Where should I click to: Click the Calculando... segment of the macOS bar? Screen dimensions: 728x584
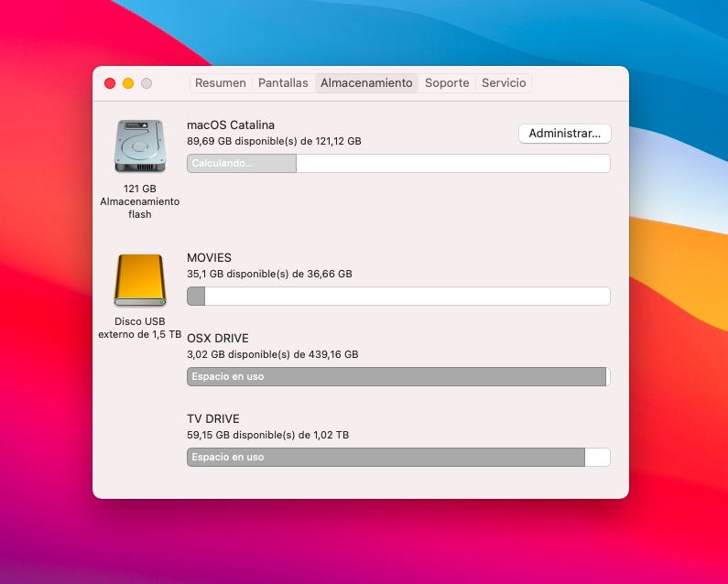coord(242,164)
